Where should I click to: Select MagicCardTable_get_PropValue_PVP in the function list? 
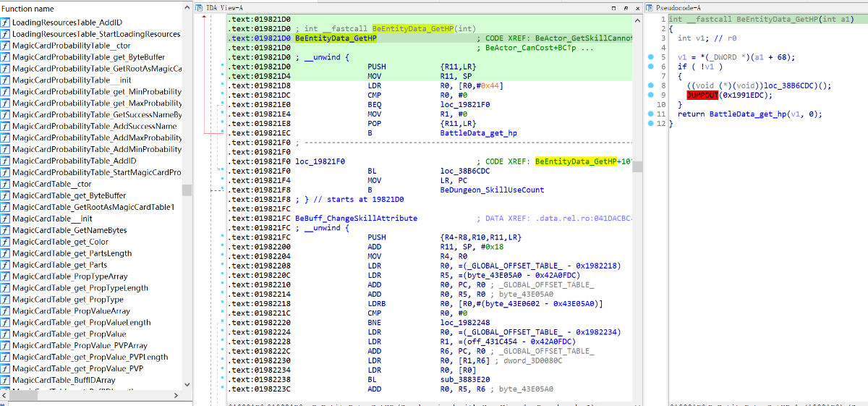77,369
